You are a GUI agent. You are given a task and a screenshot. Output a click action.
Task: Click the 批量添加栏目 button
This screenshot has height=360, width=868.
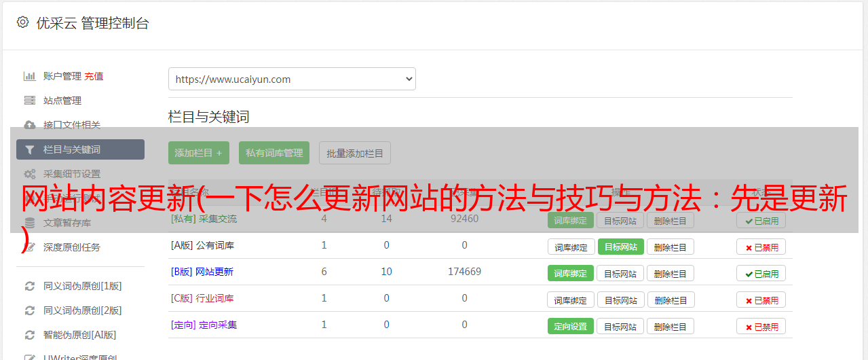tap(355, 153)
